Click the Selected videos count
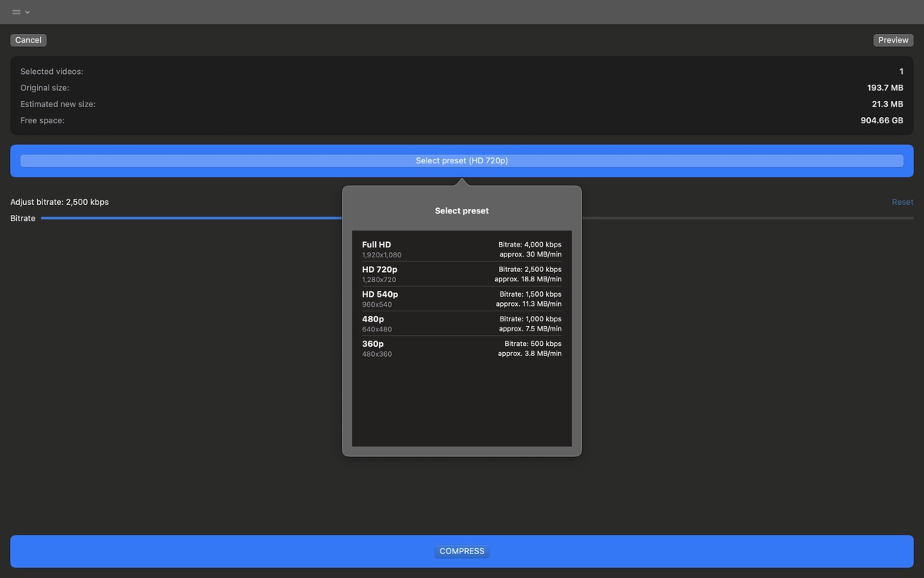Viewport: 924px width, 578px height. coord(900,70)
